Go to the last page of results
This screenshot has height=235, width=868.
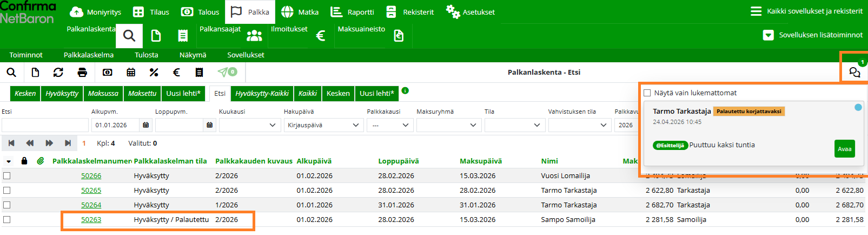pos(68,143)
